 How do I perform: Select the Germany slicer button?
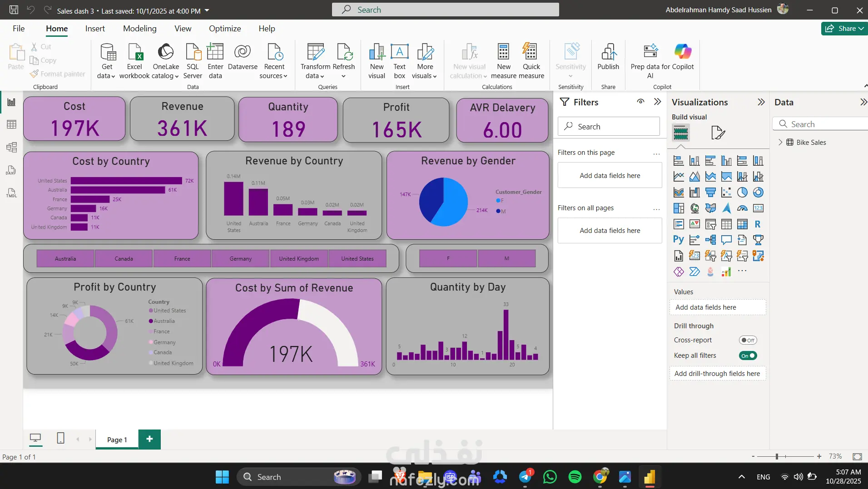click(x=240, y=259)
